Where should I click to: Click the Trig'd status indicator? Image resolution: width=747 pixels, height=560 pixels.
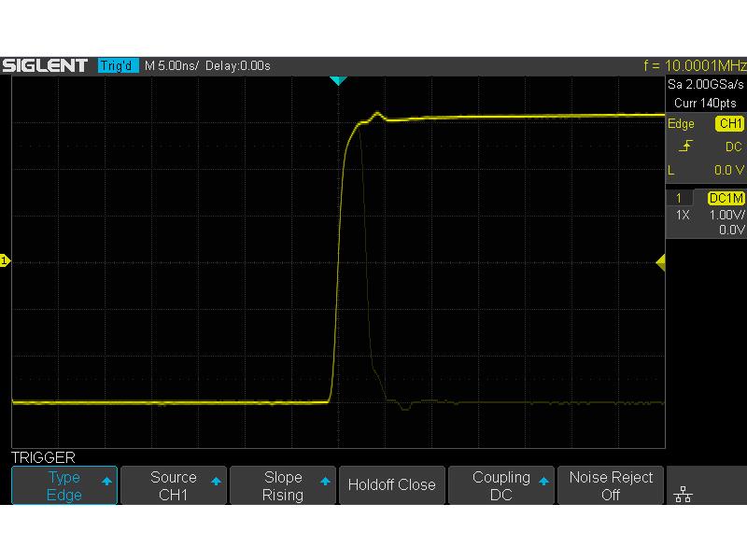[x=118, y=65]
